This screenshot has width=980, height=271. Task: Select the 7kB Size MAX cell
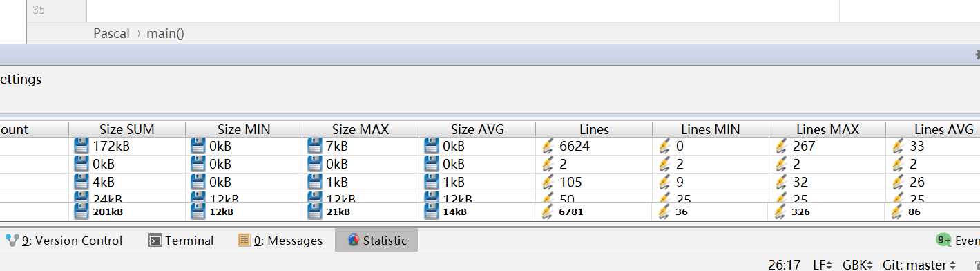click(361, 146)
